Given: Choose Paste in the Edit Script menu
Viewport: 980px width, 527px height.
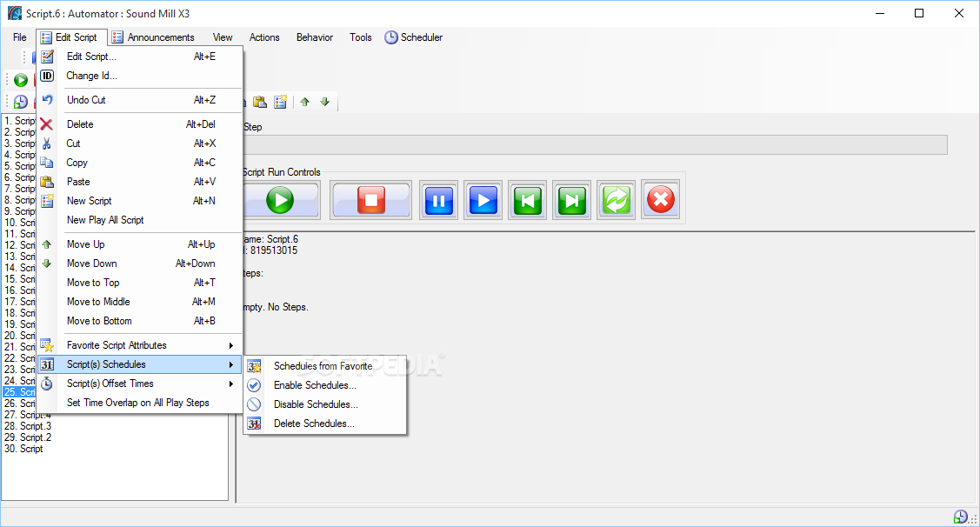Looking at the screenshot, I should pyautogui.click(x=140, y=182).
